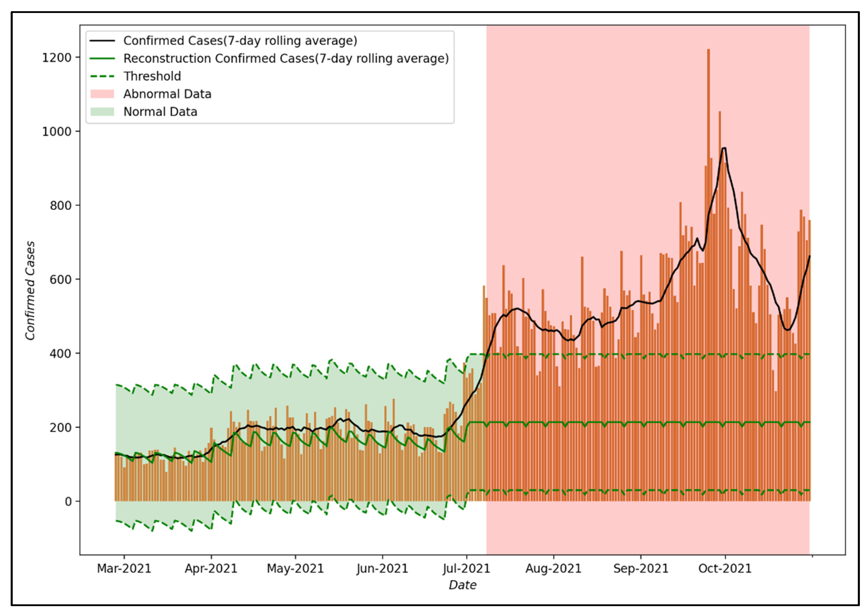The width and height of the screenshot is (868, 614).
Task: Click the Aug-2021 x-axis tick label
Action: pos(553,568)
